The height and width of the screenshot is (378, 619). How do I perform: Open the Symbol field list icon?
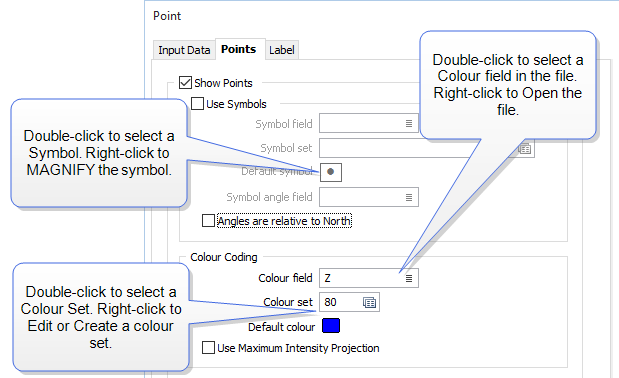pyautogui.click(x=409, y=124)
